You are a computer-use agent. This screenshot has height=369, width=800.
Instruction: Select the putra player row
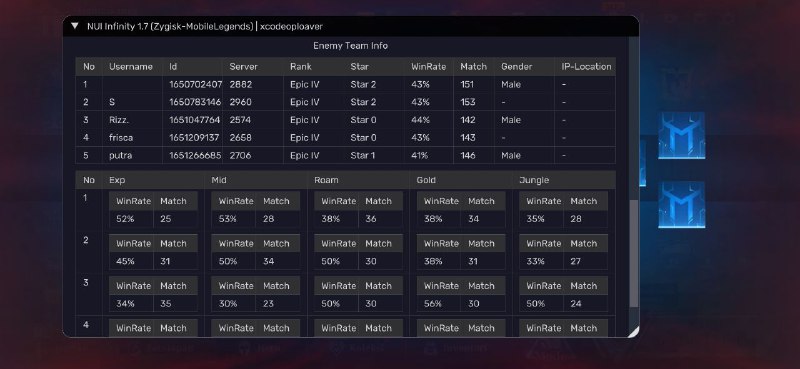[345, 155]
